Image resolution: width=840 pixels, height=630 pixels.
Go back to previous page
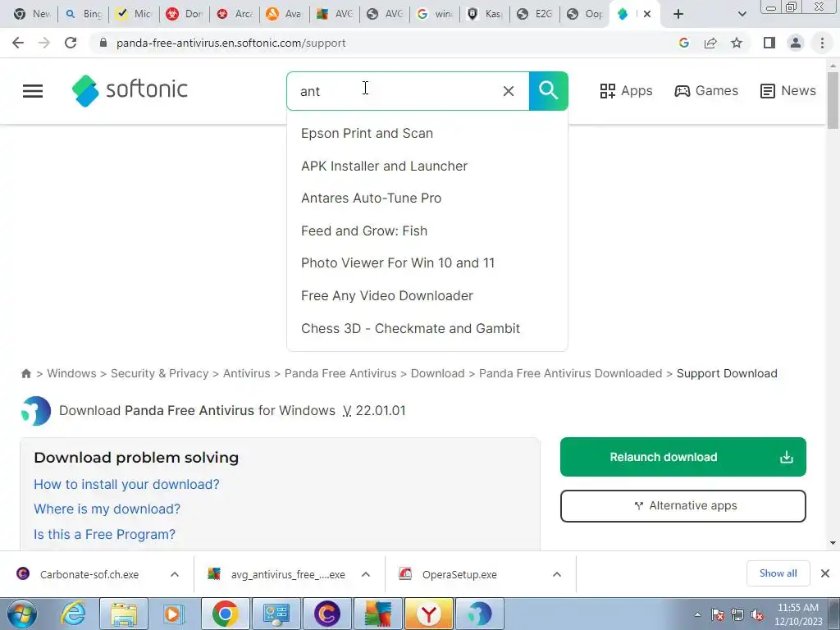18,43
